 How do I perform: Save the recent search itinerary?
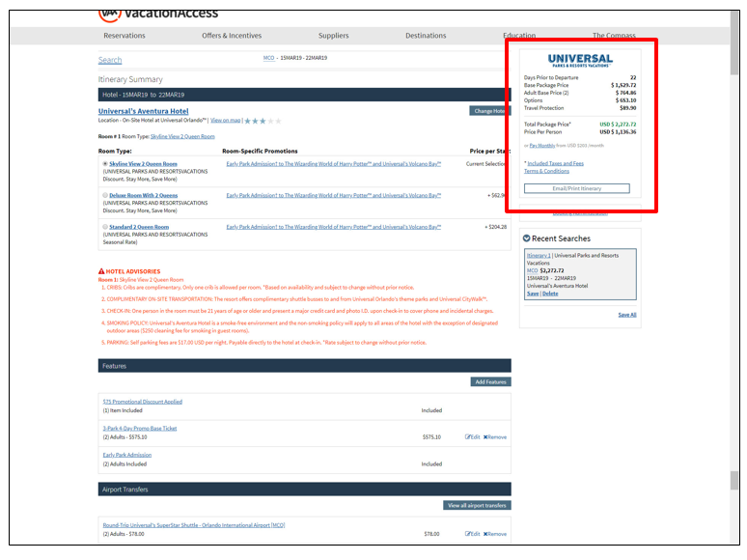coord(533,294)
